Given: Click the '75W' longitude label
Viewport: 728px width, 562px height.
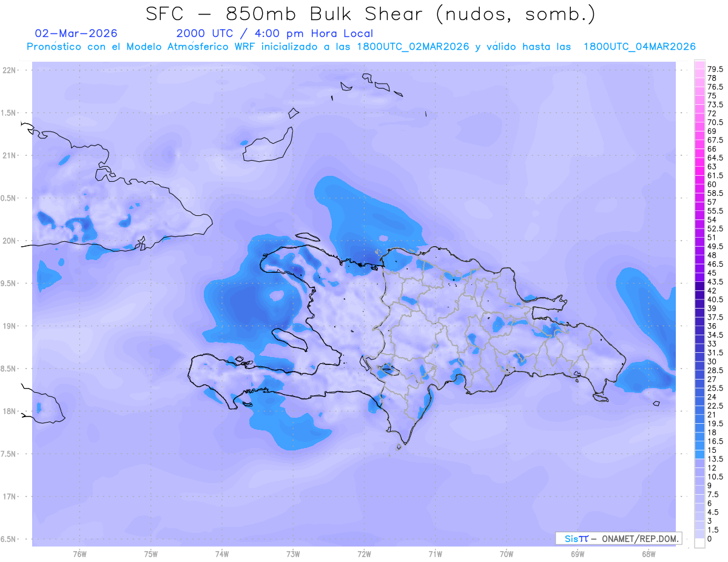Looking at the screenshot, I should (x=150, y=554).
